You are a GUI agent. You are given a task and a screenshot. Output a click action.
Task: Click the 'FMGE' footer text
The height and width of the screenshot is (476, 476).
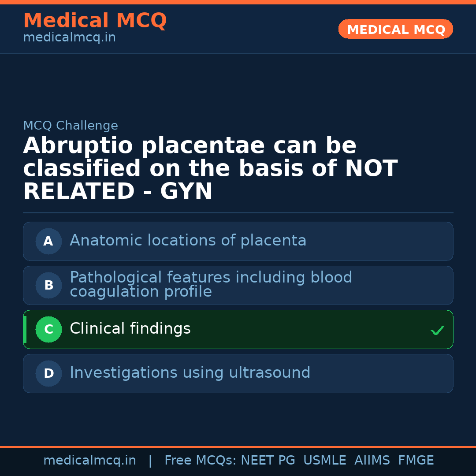[x=416, y=461]
